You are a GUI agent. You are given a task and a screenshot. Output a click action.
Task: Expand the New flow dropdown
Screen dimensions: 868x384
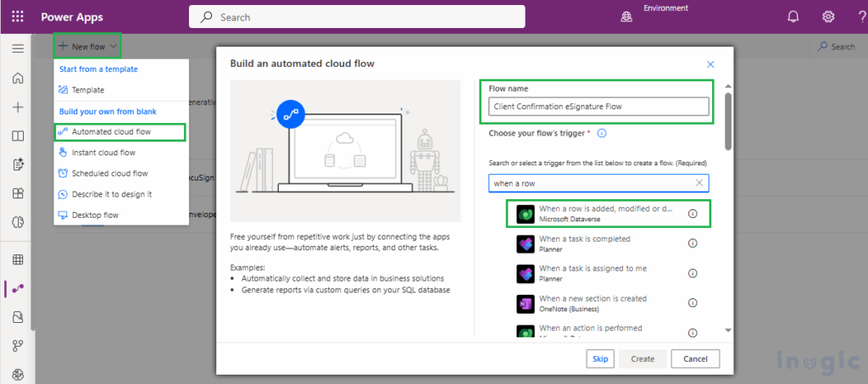[x=87, y=47]
